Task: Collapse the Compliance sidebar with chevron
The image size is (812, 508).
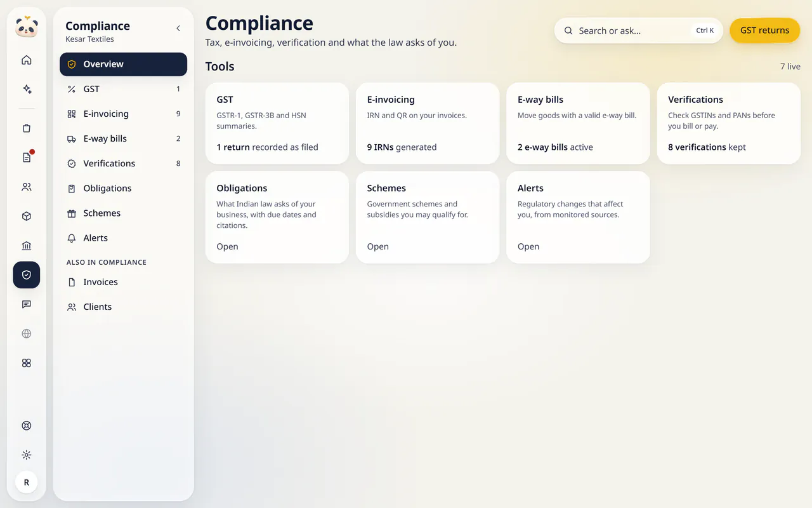Action: pos(178,29)
